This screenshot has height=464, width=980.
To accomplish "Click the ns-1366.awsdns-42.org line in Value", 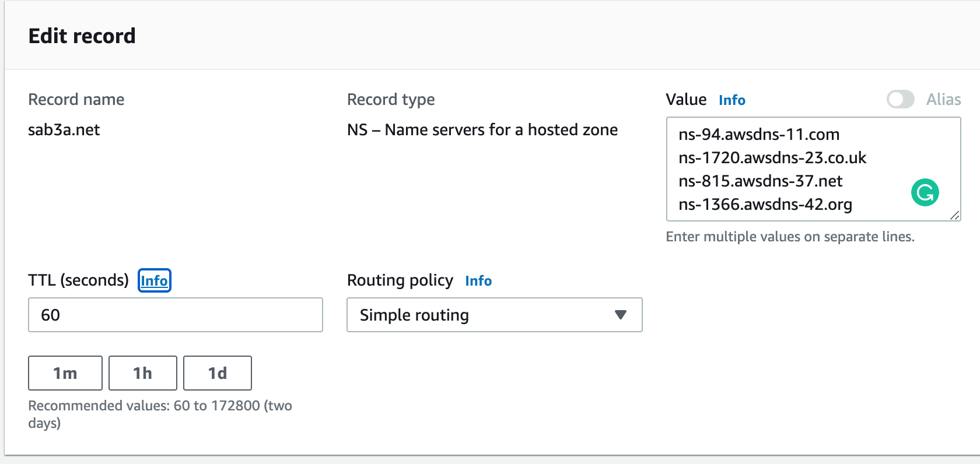I will click(x=765, y=205).
